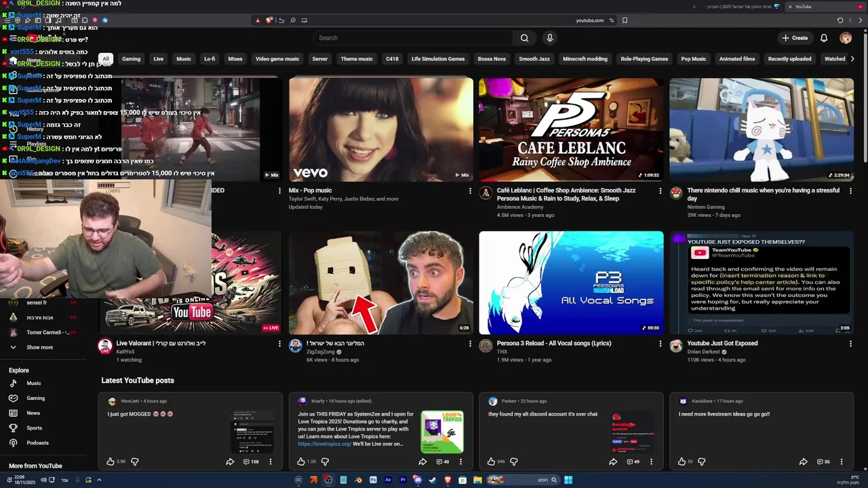Open new browser tab plus button
868x488 pixels.
pos(694,7)
